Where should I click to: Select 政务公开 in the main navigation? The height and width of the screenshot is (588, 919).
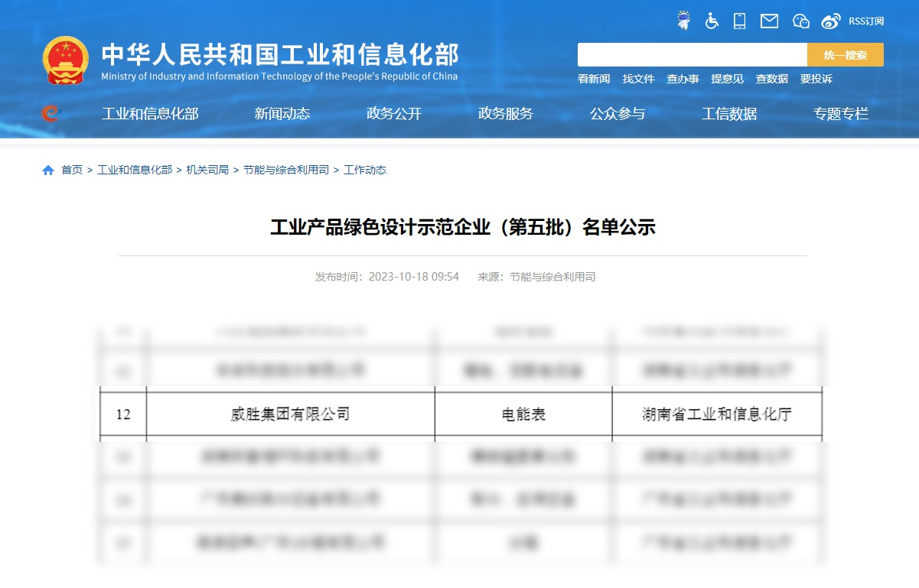[x=394, y=114]
